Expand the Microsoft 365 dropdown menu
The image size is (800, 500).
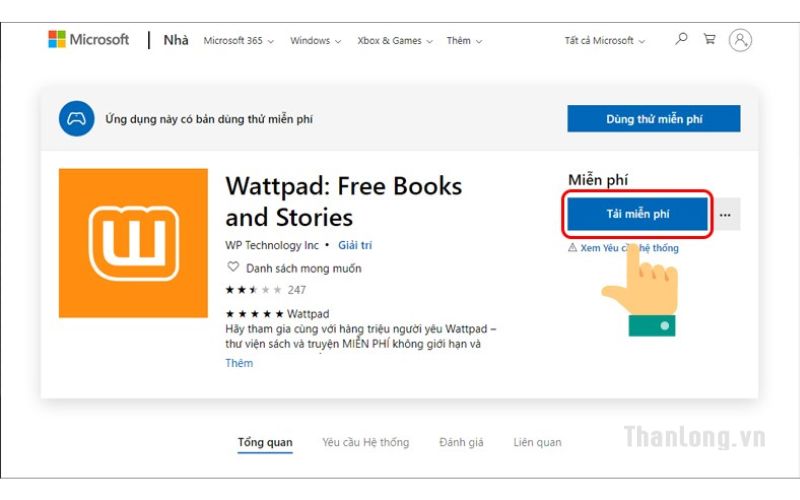click(238, 41)
